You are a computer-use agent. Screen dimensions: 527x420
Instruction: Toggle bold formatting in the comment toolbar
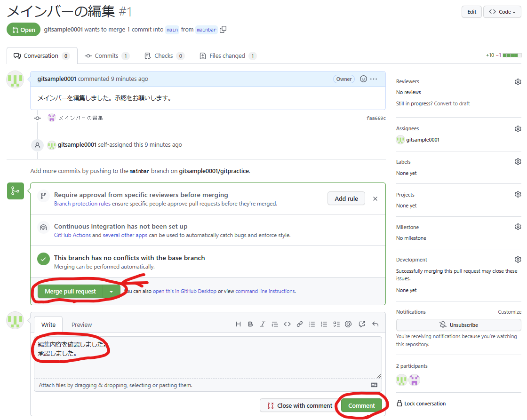point(250,324)
